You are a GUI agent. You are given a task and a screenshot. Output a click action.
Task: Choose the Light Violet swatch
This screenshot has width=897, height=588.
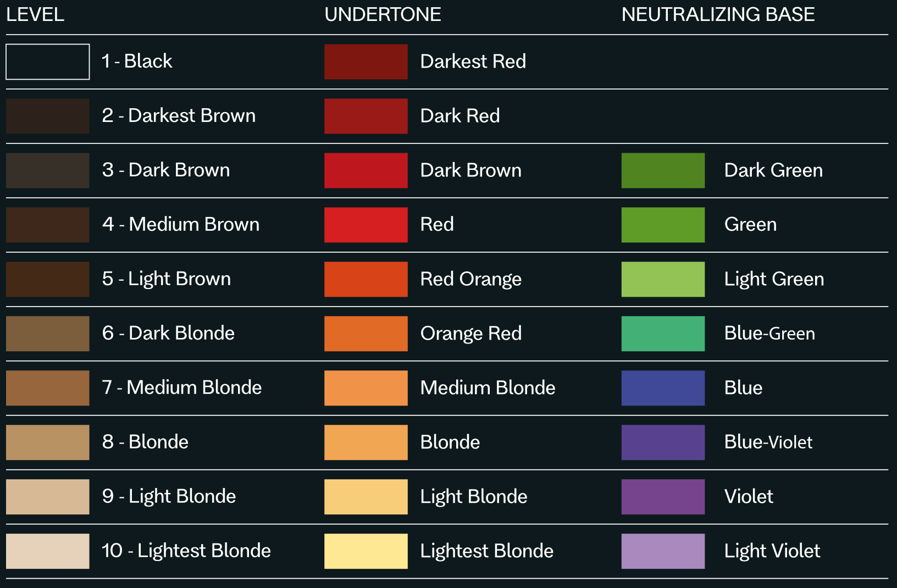point(663,551)
